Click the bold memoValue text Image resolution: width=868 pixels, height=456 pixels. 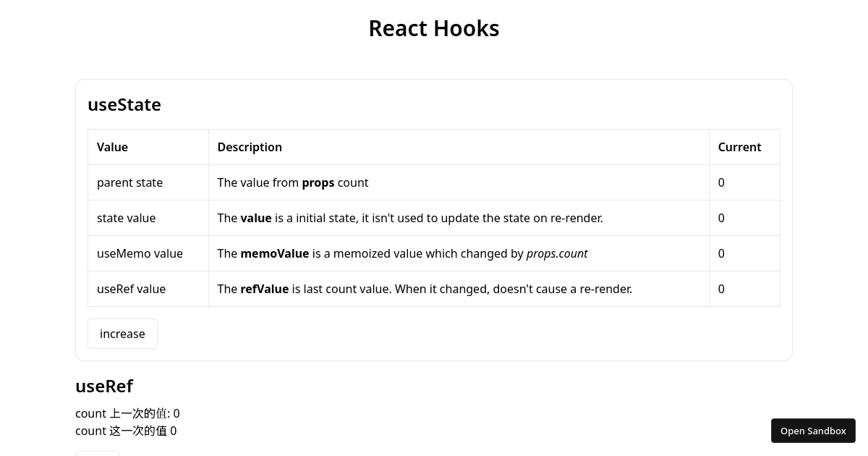[x=275, y=253]
